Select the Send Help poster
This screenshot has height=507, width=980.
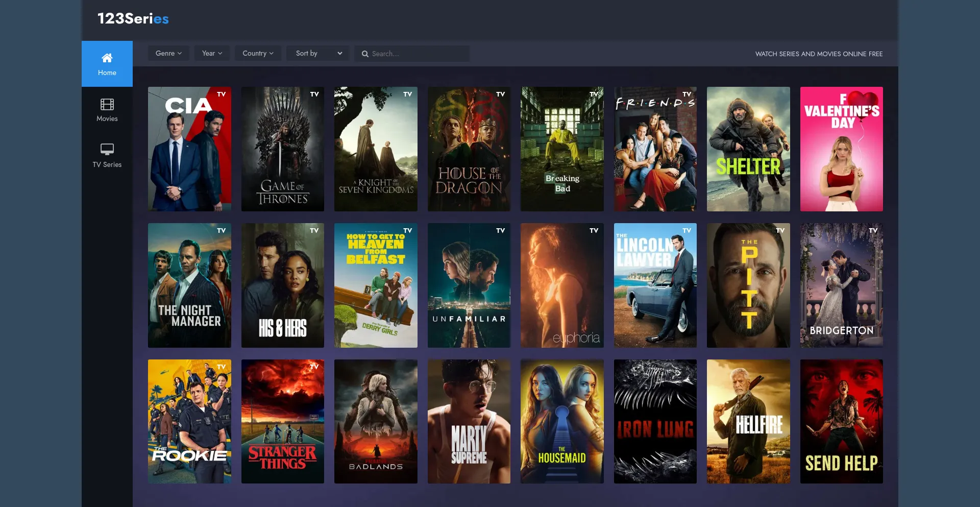842,422
